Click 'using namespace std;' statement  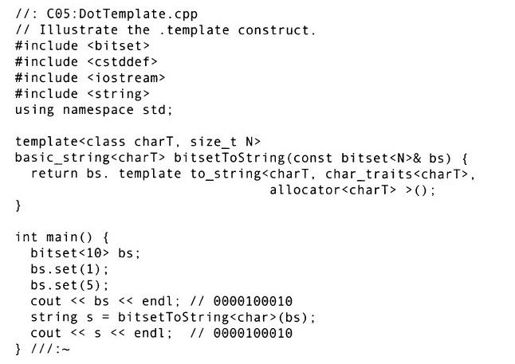(x=94, y=110)
